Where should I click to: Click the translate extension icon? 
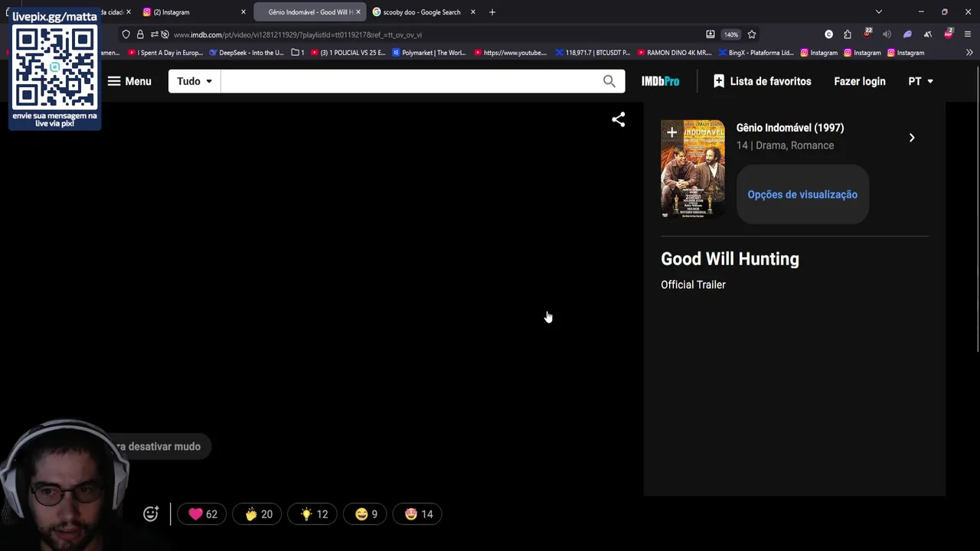[x=927, y=34]
